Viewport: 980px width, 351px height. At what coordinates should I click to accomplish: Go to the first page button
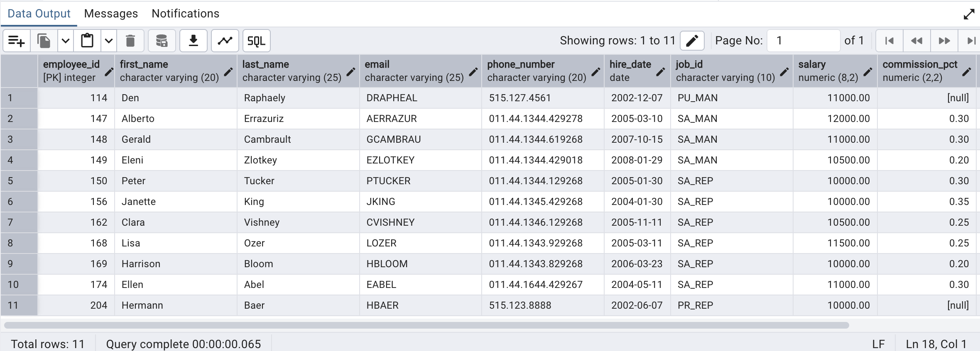889,41
